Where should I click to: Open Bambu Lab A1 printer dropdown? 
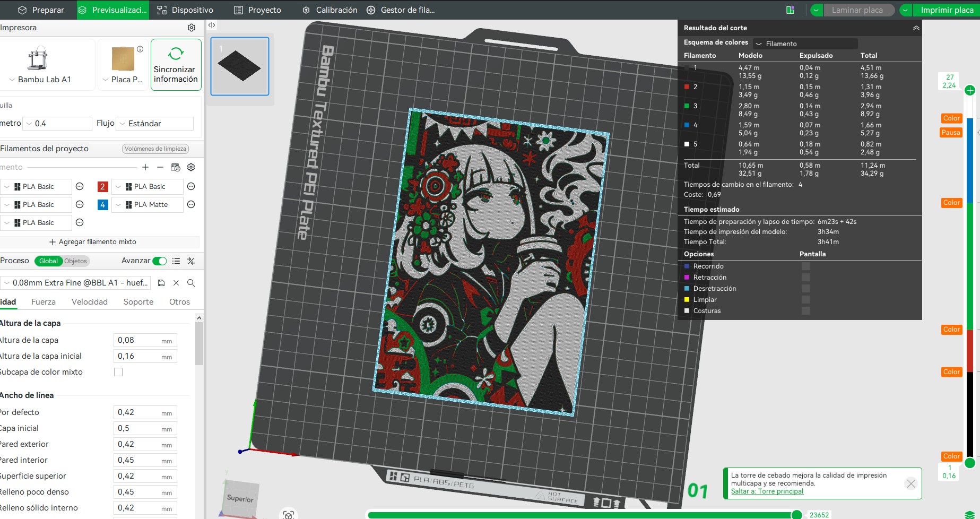(40, 80)
